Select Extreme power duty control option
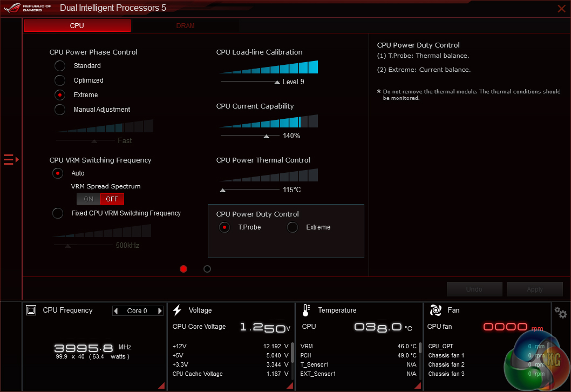571x392 pixels. point(293,227)
